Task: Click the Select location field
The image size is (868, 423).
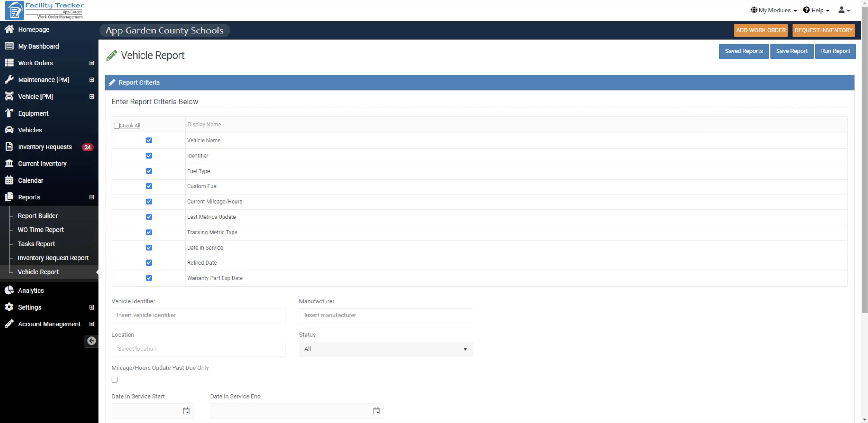Action: click(198, 349)
